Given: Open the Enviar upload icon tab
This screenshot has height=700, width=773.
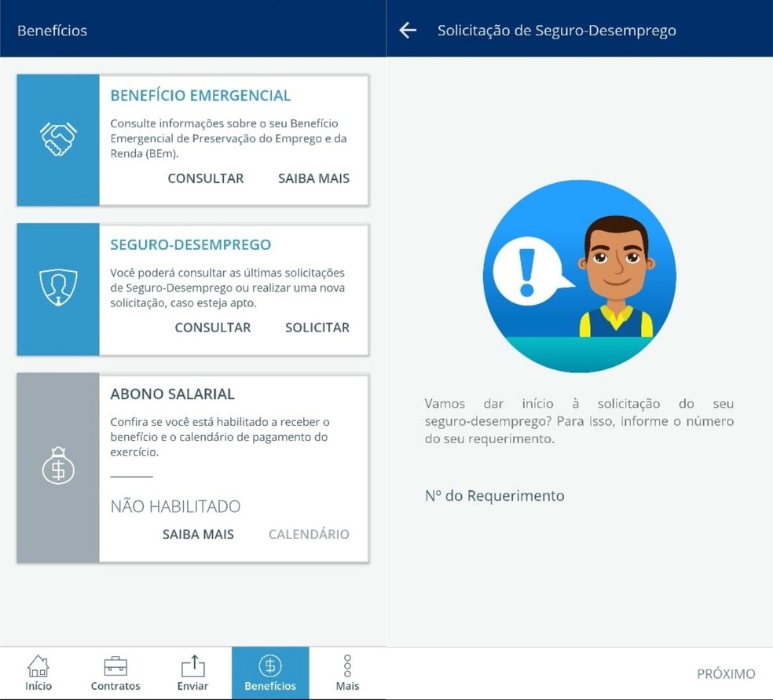Looking at the screenshot, I should tap(192, 673).
